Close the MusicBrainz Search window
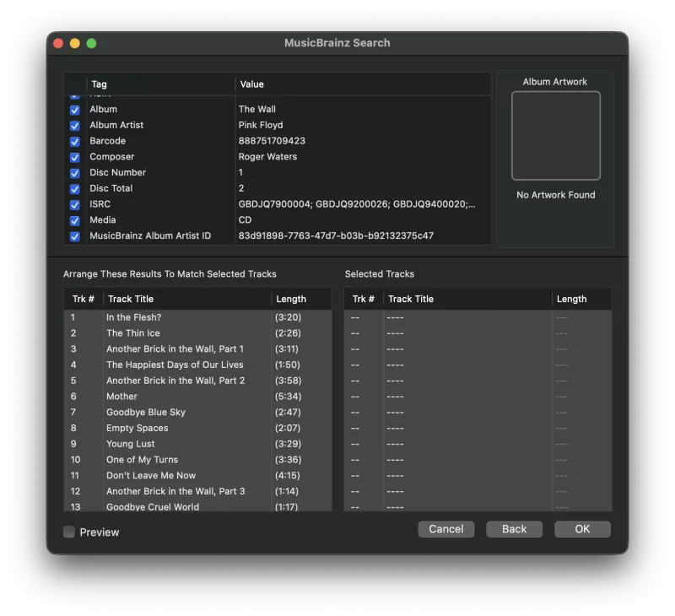This screenshot has height=616, width=675. pyautogui.click(x=58, y=43)
